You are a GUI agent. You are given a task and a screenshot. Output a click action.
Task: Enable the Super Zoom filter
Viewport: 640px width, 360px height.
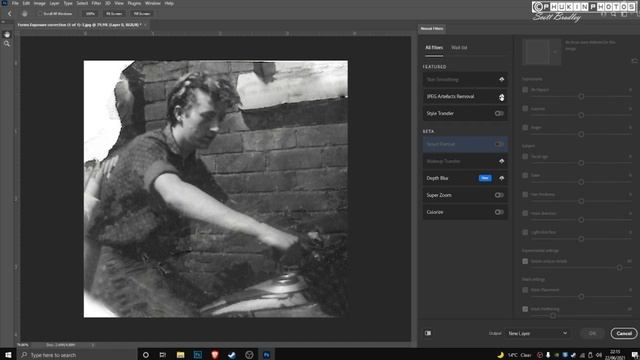(x=499, y=195)
